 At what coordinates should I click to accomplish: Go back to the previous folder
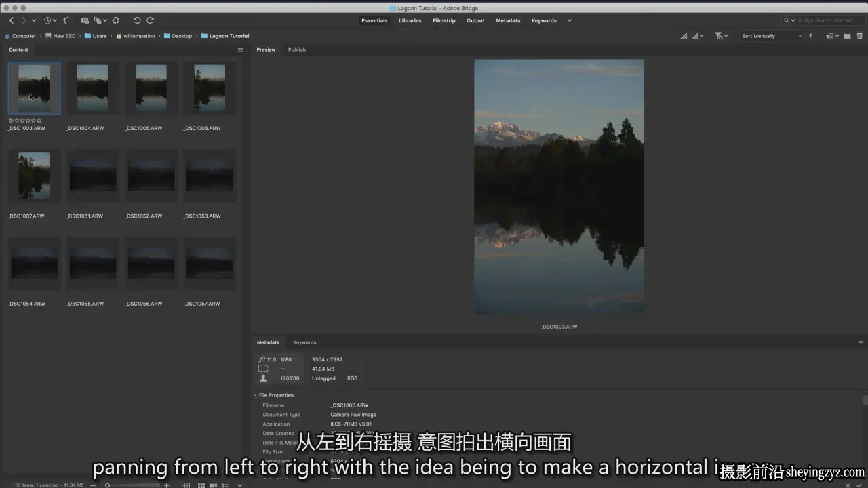[x=11, y=21]
